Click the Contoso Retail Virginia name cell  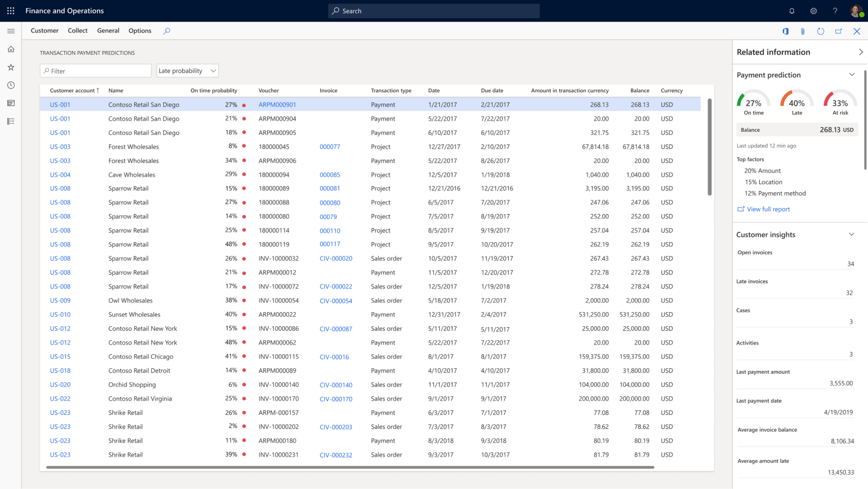pyautogui.click(x=140, y=399)
